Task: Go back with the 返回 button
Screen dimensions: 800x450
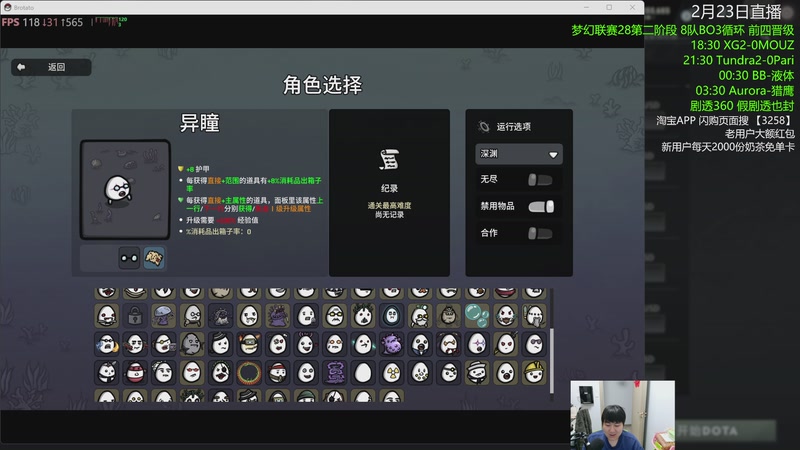Action: pos(51,67)
